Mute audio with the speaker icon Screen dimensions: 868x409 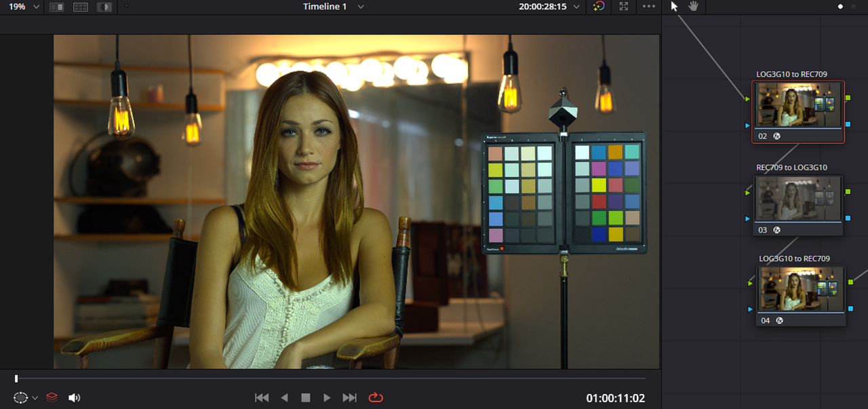75,398
